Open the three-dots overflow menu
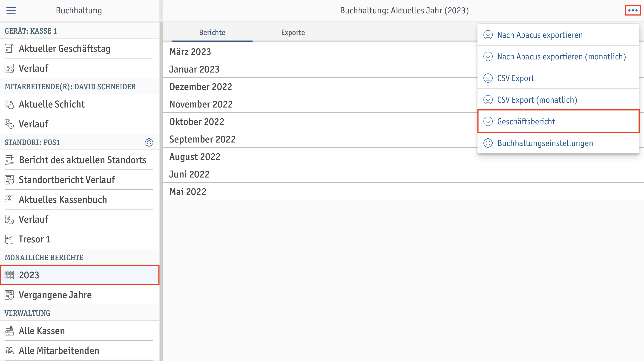This screenshot has height=361, width=644. [x=633, y=11]
